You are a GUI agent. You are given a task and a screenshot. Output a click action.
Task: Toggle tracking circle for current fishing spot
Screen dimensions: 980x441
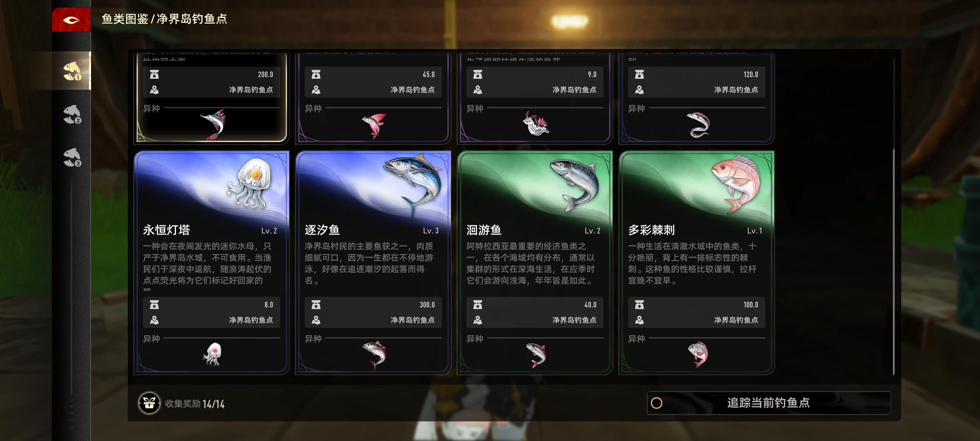(657, 403)
